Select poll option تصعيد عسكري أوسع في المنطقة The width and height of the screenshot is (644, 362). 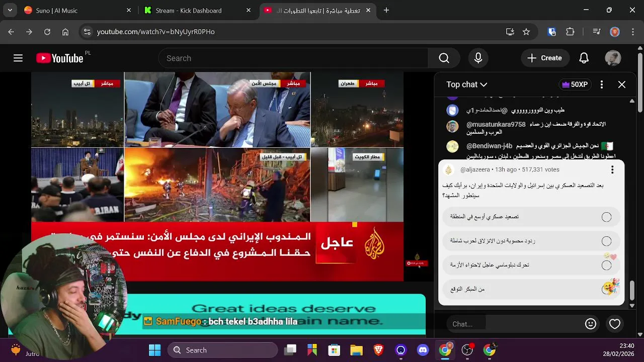[531, 217]
